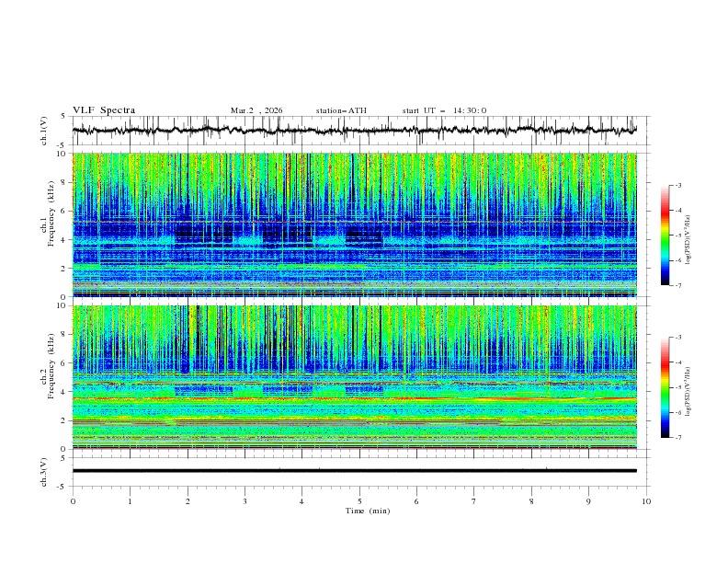Screen dimensions: 728x563
Task: Click the 2 kHz tick on ch.1 frequency axis
Action: (x=65, y=268)
